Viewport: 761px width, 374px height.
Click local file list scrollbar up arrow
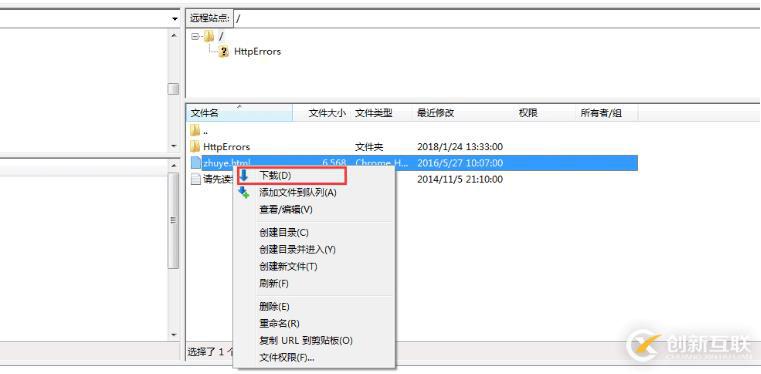(174, 165)
